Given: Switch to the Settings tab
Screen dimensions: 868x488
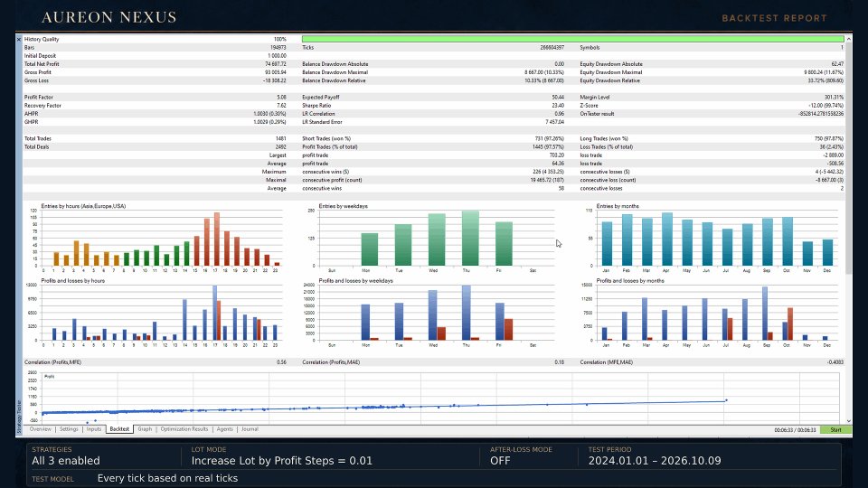Looking at the screenshot, I should (x=69, y=429).
